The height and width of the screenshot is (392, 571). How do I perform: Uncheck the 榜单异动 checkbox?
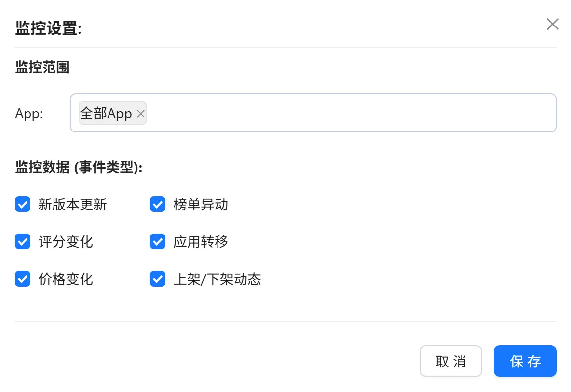[157, 205]
